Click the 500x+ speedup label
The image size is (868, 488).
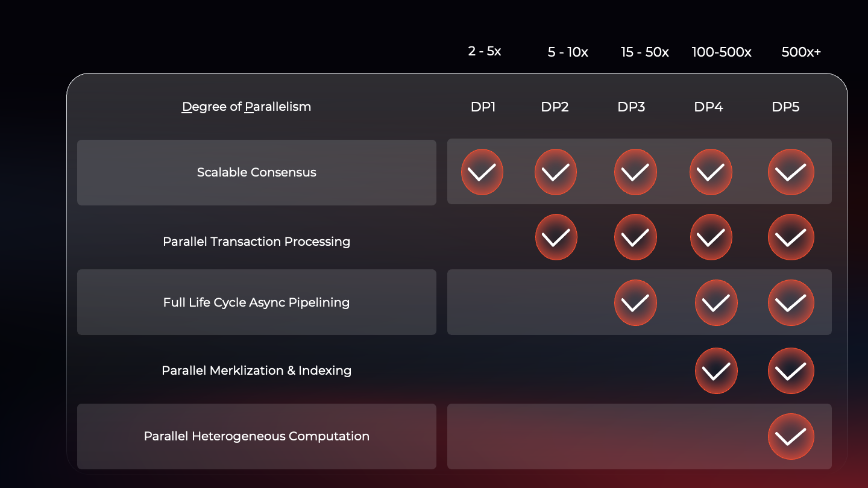[801, 52]
